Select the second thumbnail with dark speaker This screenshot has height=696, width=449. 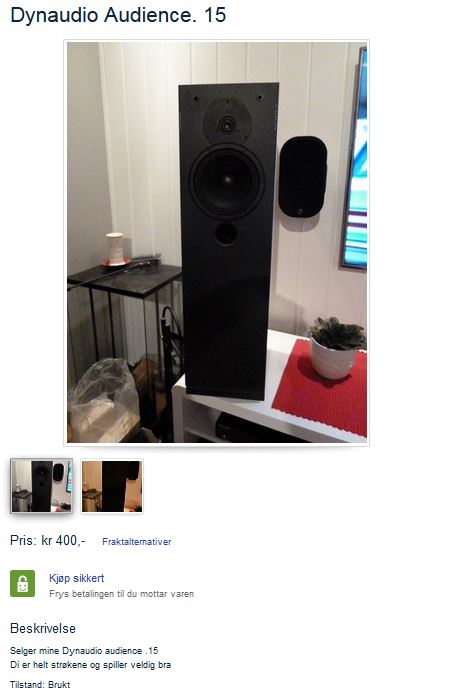point(112,486)
